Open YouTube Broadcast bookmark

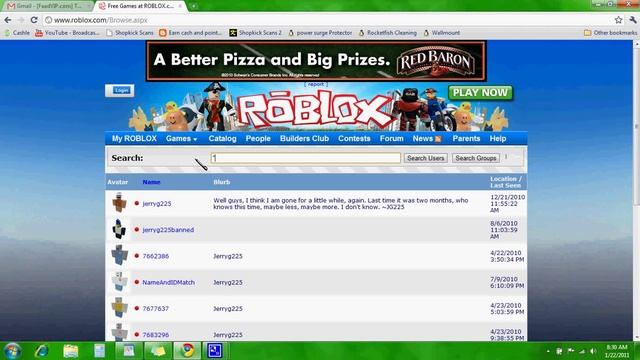pos(67,33)
